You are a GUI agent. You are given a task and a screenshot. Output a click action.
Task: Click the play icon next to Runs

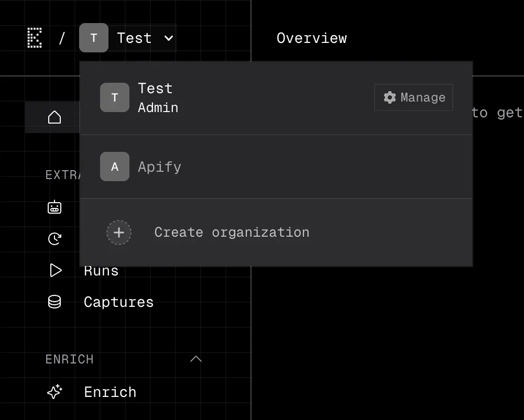click(x=54, y=270)
